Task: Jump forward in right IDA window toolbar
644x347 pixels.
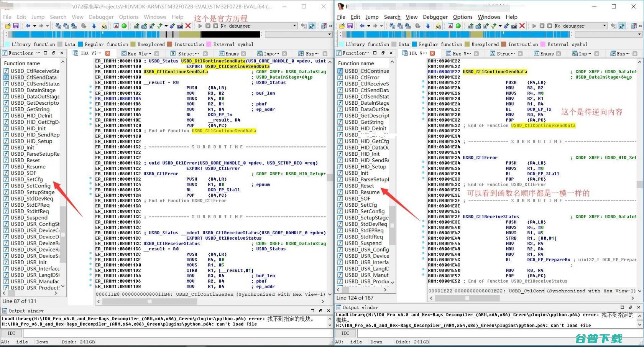Action: pos(375,26)
